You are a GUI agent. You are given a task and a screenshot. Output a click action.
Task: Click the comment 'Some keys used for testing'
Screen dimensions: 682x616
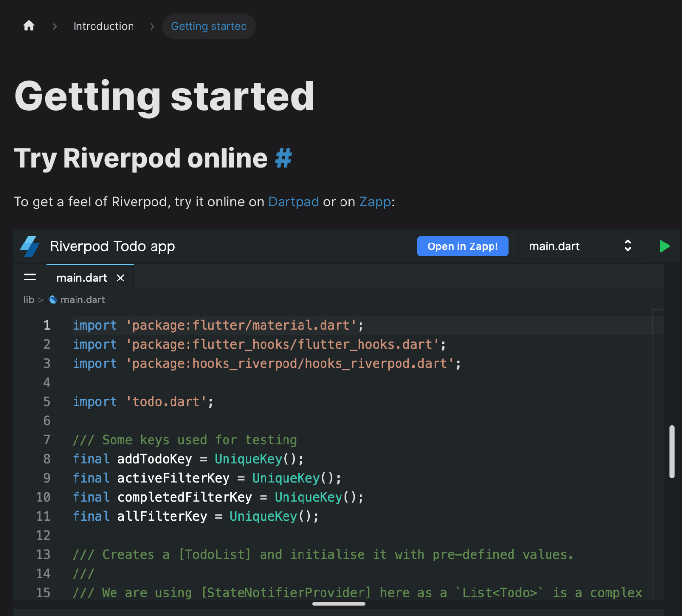pyautogui.click(x=200, y=440)
